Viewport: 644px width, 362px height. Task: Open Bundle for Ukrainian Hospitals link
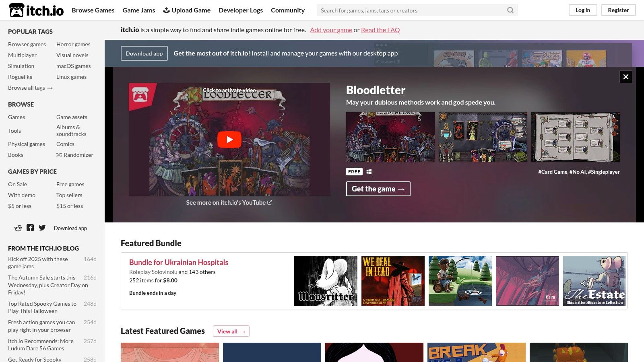click(179, 262)
